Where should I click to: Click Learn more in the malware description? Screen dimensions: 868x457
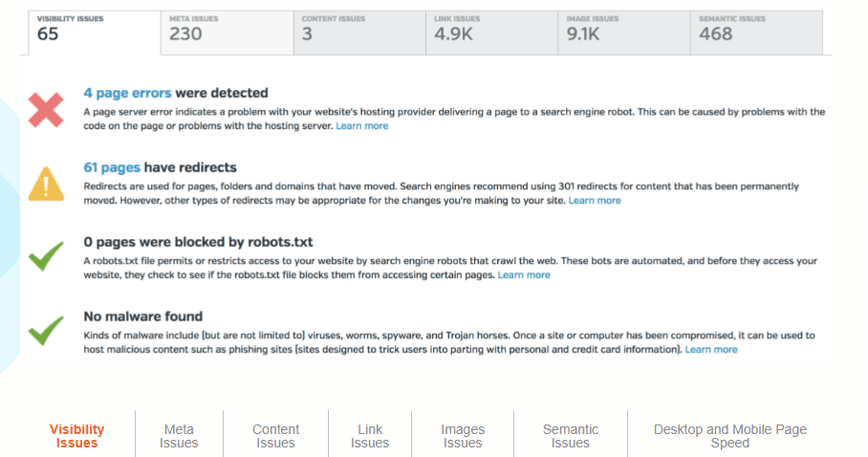point(711,350)
